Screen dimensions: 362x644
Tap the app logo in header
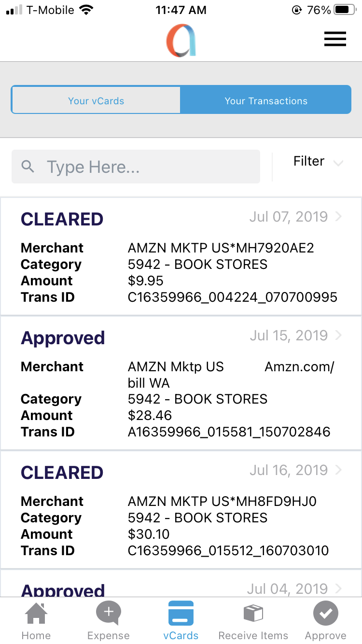pos(181,41)
